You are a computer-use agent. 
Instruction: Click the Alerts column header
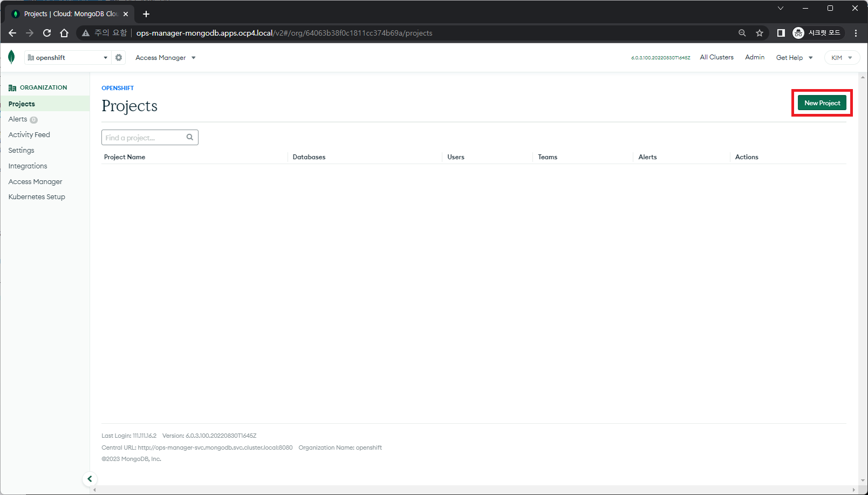(x=647, y=157)
